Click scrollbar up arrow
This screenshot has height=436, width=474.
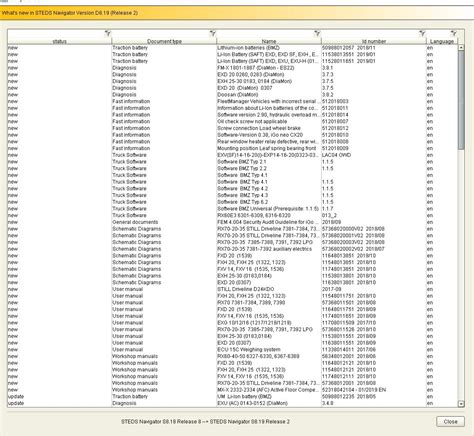coord(461,48)
